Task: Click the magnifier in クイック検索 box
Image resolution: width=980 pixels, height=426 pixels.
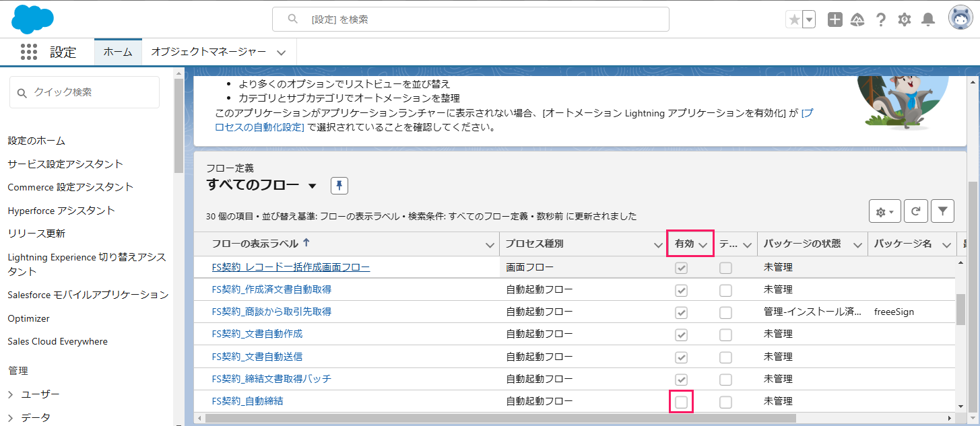Action: (22, 93)
